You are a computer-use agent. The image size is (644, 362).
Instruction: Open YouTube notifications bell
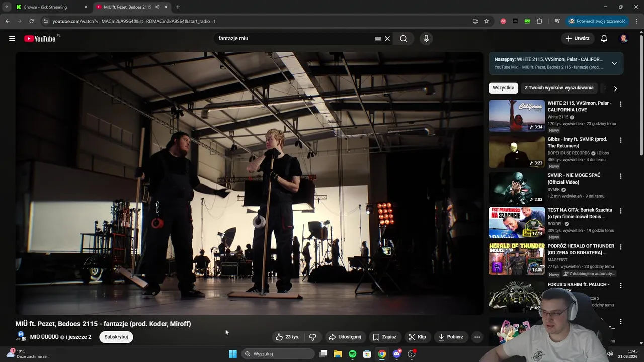click(604, 39)
